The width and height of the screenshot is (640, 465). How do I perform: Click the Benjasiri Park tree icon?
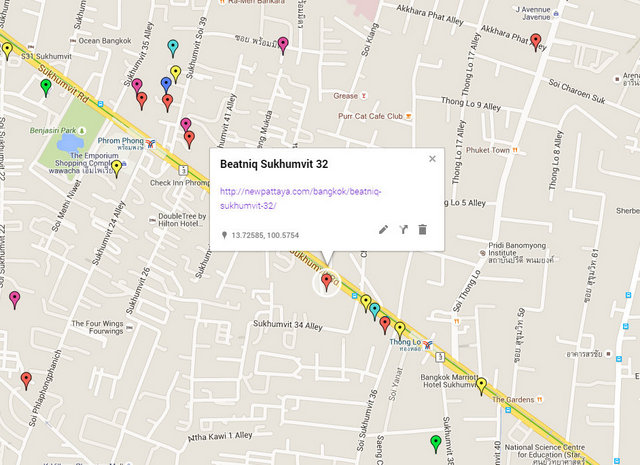point(82,131)
